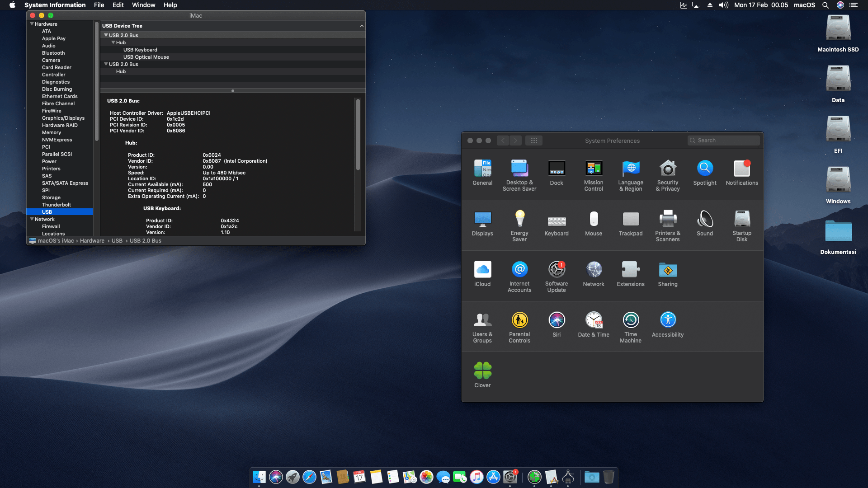Go forward in System Preferences
Screen dimensions: 868x488
tap(515, 141)
